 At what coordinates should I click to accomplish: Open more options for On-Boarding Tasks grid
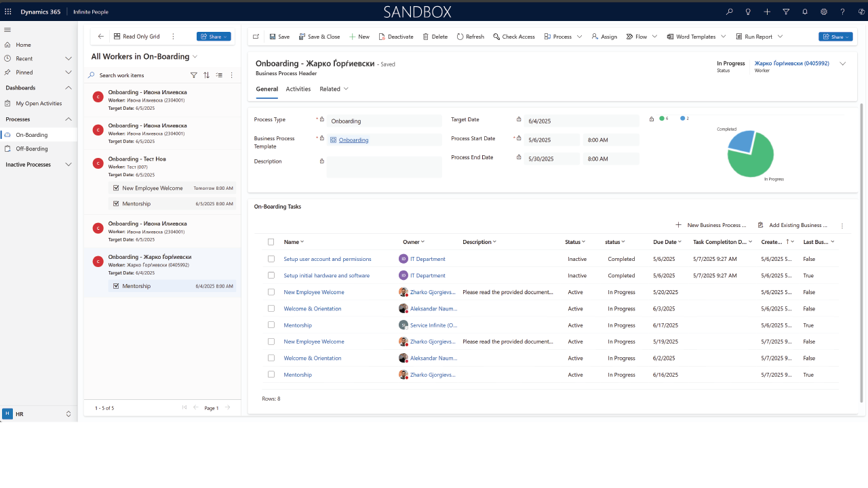(x=842, y=225)
